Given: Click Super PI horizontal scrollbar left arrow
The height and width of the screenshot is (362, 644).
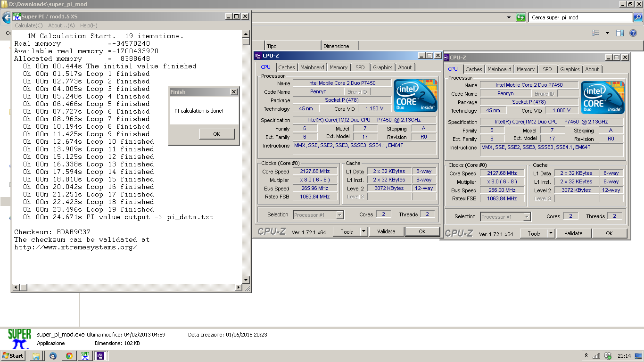Looking at the screenshot, I should click(16, 287).
